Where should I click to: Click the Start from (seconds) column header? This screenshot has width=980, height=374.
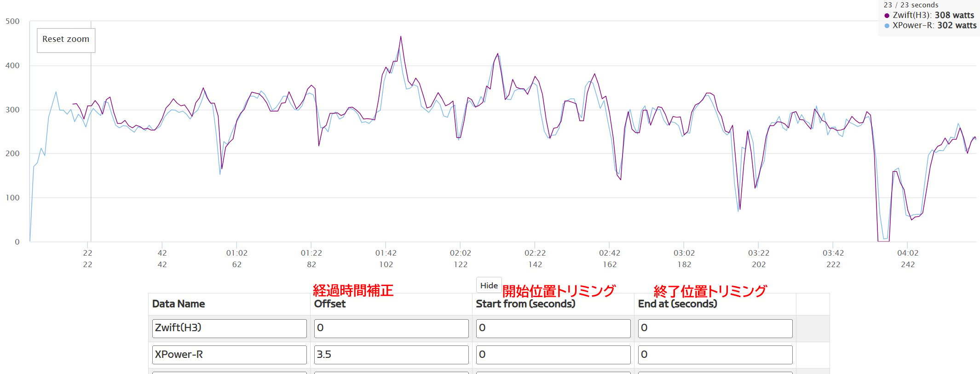[x=525, y=304]
